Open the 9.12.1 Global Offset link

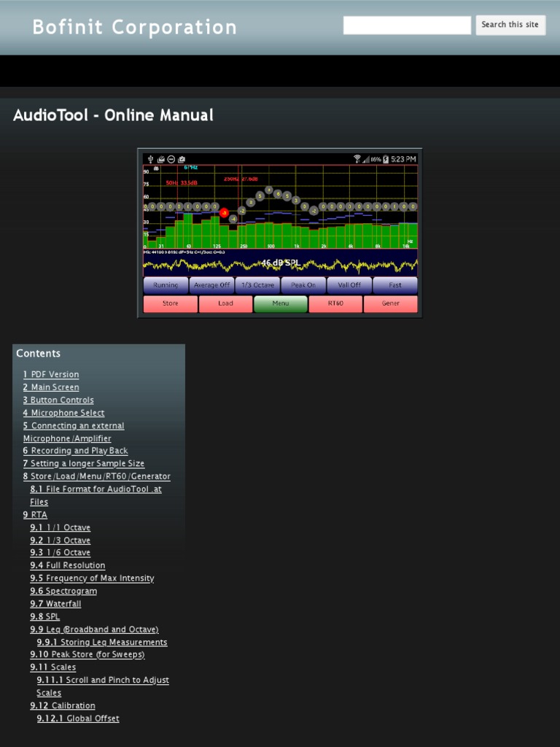78,719
